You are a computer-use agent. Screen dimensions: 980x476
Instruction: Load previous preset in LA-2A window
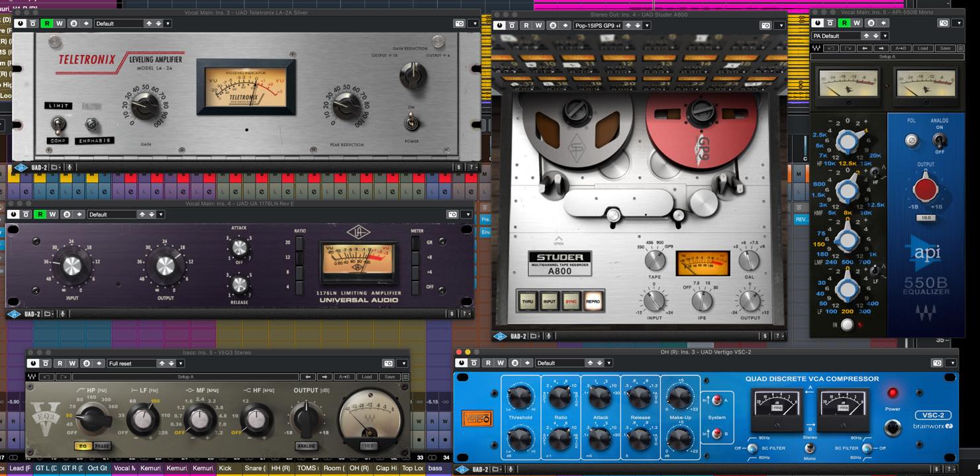[x=149, y=23]
